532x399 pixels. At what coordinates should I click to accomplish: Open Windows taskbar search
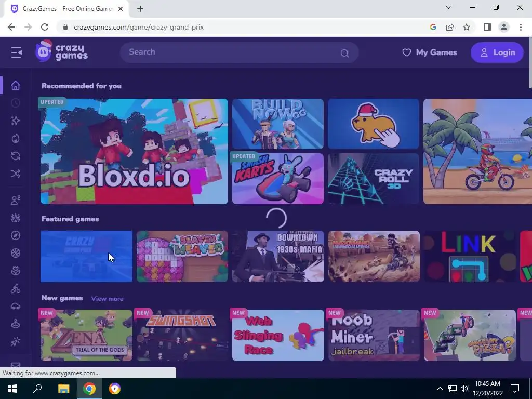(37, 389)
